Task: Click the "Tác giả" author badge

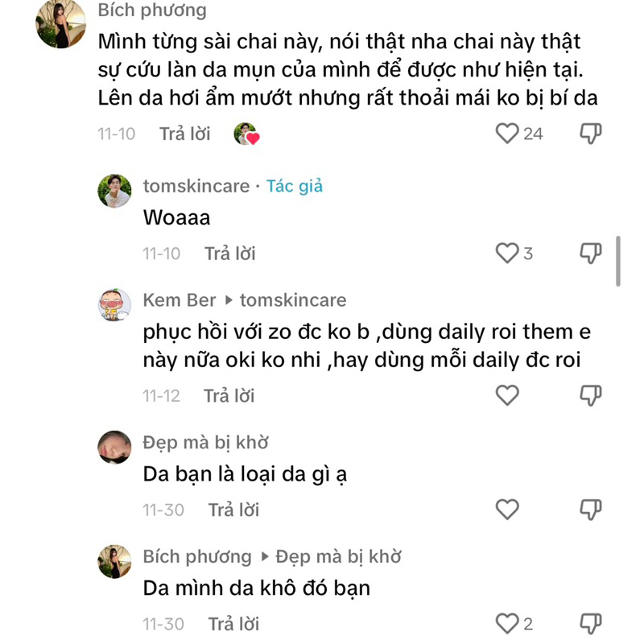Action: point(294,185)
